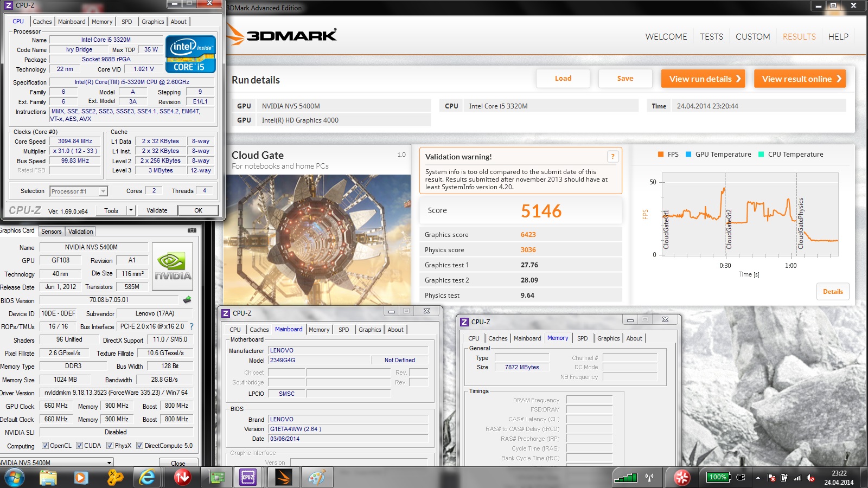Open the network signal tray icon
The image size is (868, 488).
click(x=797, y=478)
